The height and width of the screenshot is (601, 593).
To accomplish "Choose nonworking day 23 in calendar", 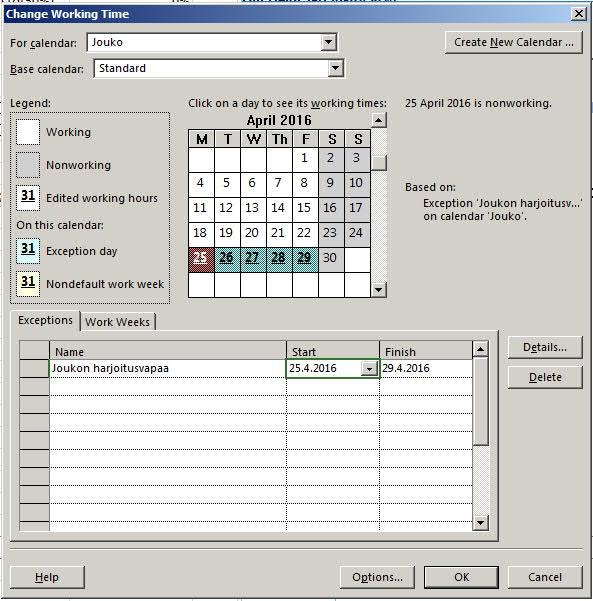I will 331,234.
